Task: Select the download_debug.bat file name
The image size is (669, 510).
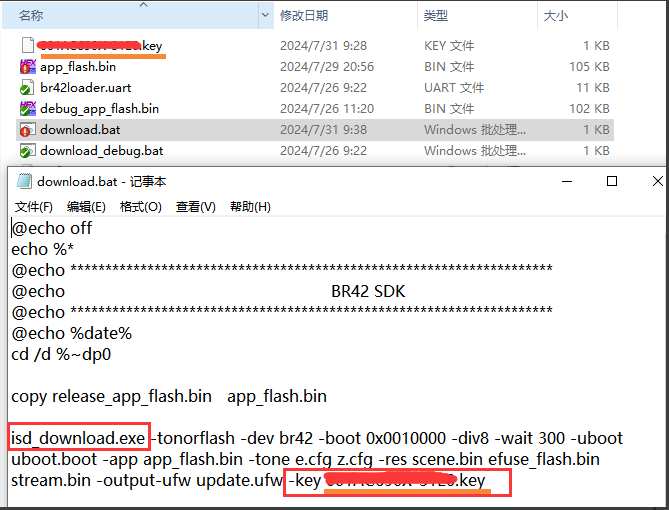Action: 102,151
